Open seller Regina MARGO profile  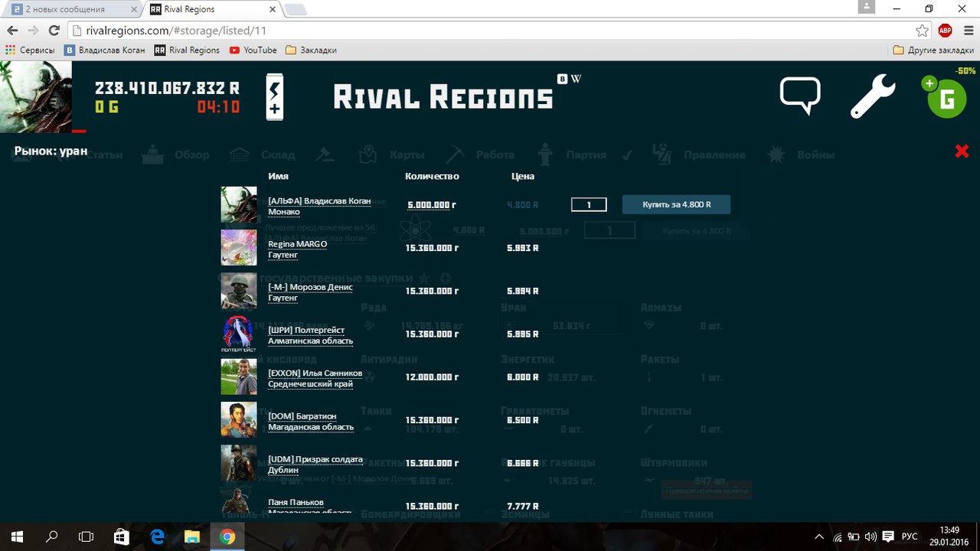click(x=297, y=244)
